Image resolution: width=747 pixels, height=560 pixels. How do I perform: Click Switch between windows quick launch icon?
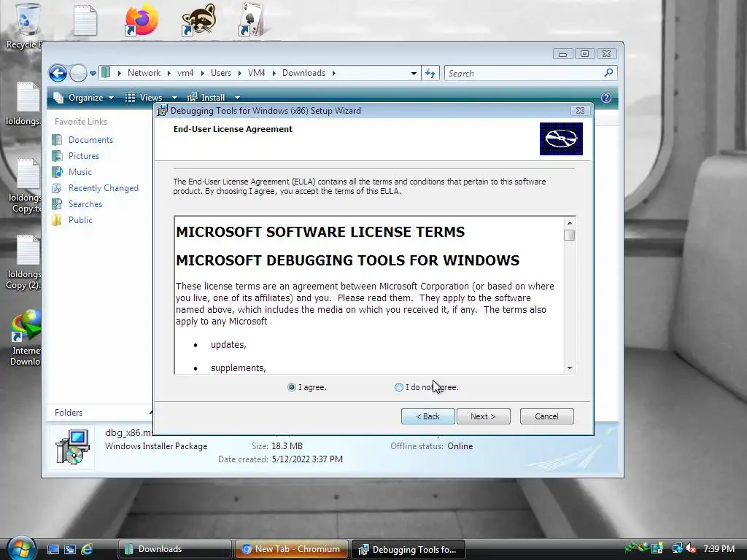pos(69,549)
